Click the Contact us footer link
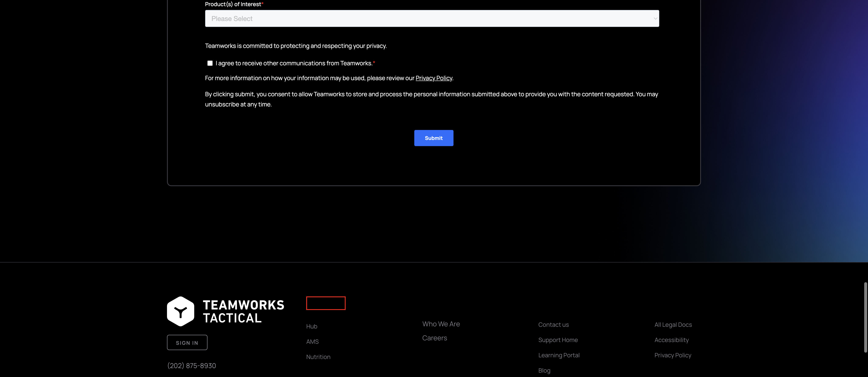Image resolution: width=868 pixels, height=377 pixels. (553, 325)
